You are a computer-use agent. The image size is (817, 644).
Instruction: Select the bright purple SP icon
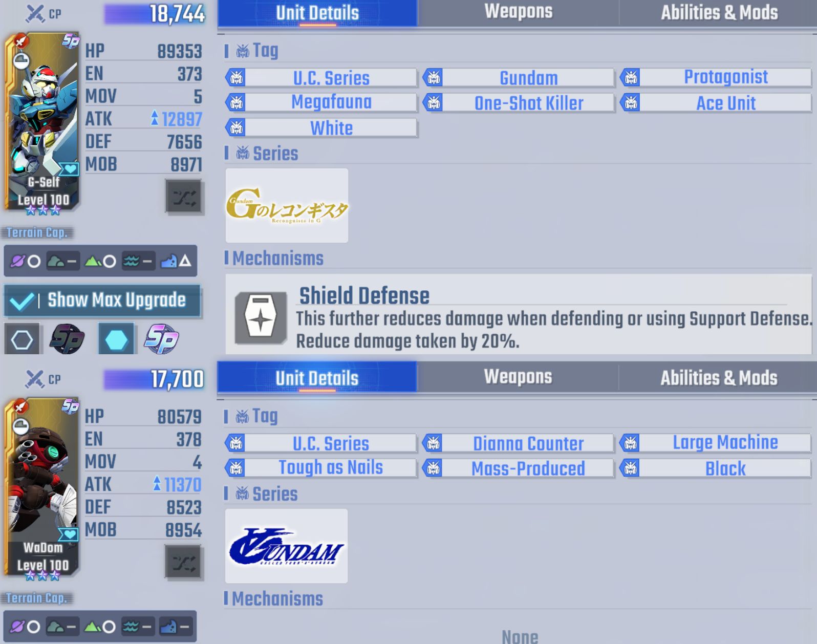click(x=162, y=339)
